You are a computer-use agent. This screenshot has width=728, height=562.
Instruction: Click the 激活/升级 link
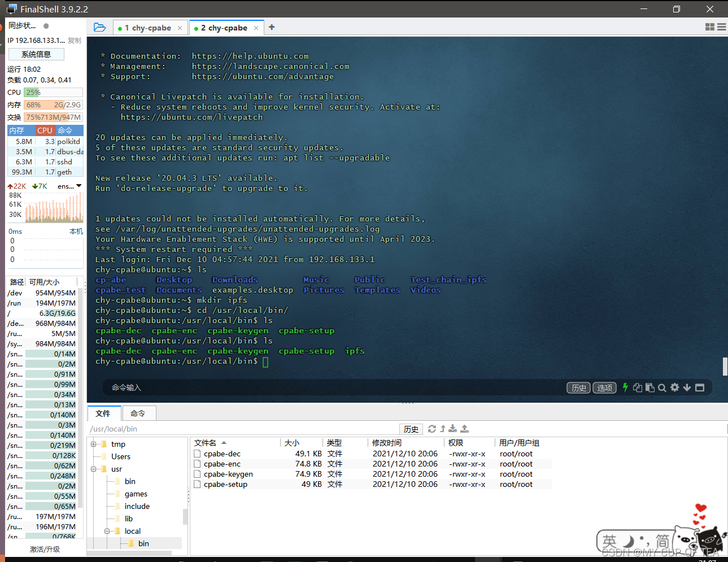coord(45,549)
